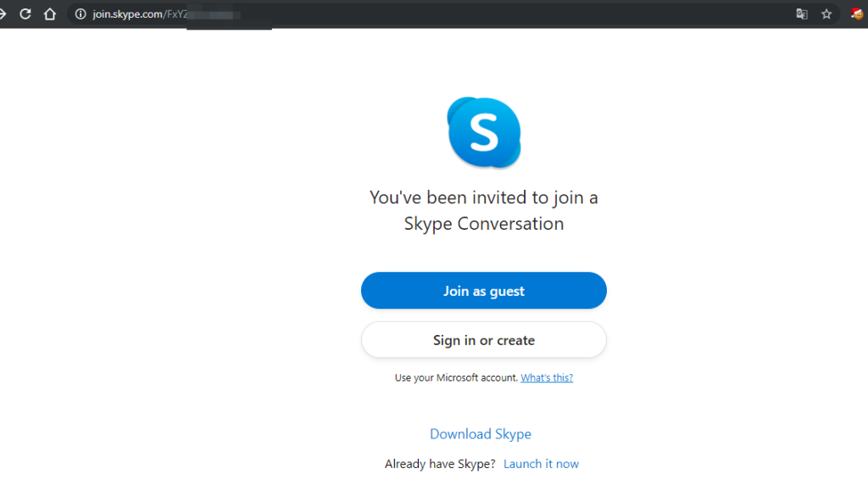
Task: Click Sign in or create button
Action: click(x=484, y=340)
